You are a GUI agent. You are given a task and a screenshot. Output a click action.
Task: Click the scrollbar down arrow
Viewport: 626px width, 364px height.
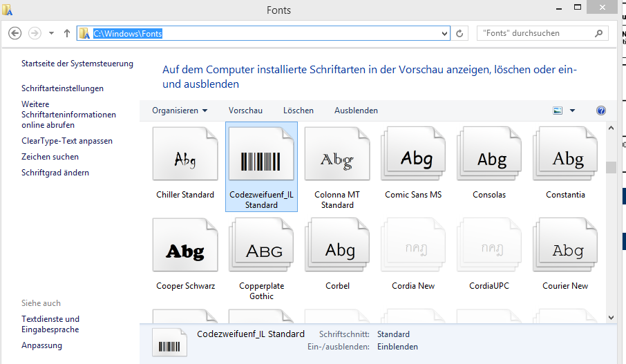(611, 318)
